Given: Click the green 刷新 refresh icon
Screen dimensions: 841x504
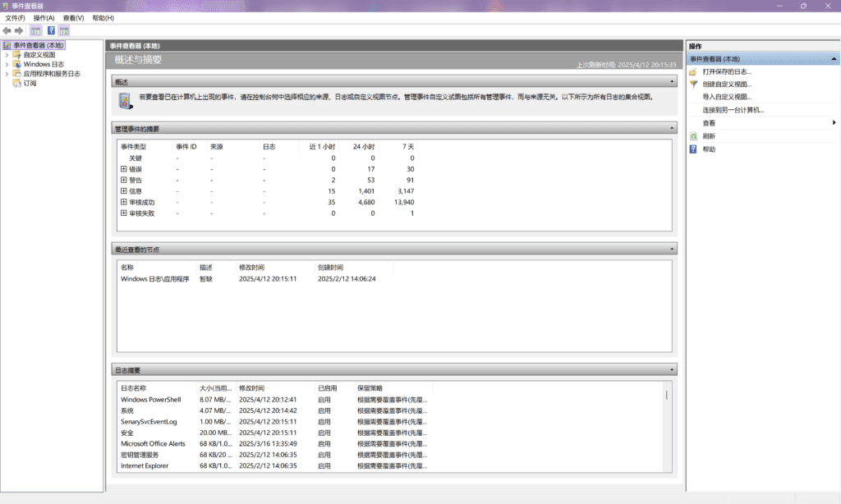Looking at the screenshot, I should (693, 136).
